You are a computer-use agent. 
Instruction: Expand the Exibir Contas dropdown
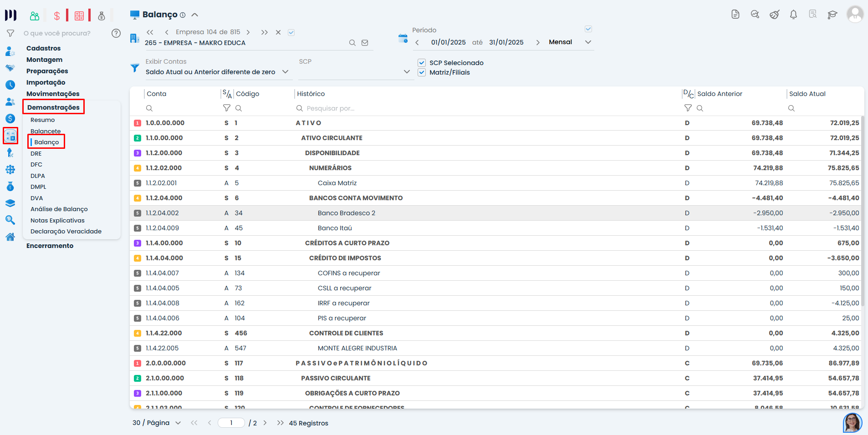coord(285,72)
